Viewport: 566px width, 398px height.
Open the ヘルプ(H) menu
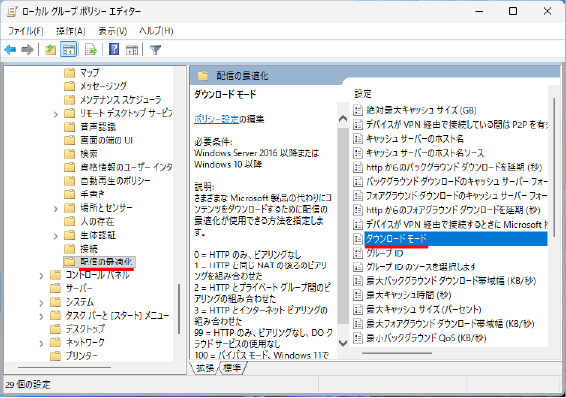click(156, 31)
